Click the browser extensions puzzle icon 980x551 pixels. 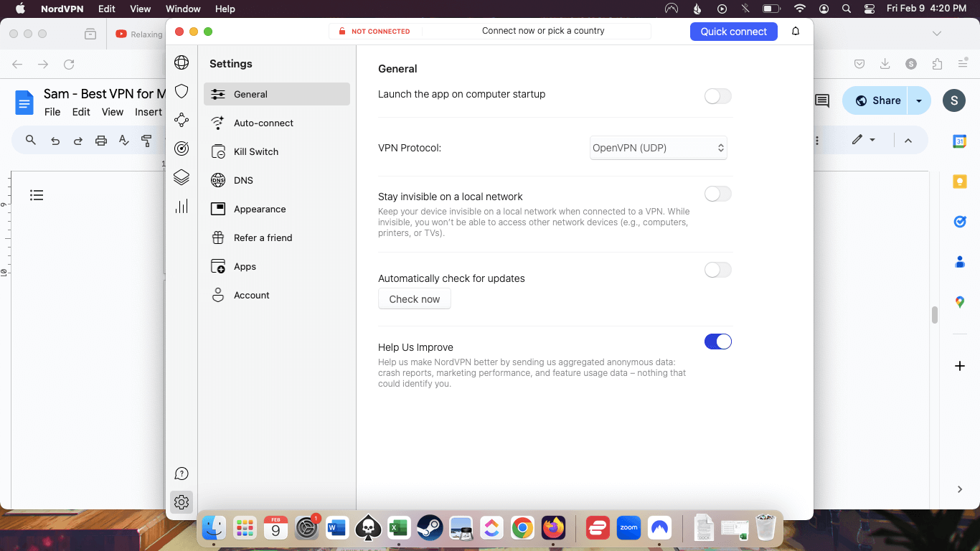tap(937, 64)
